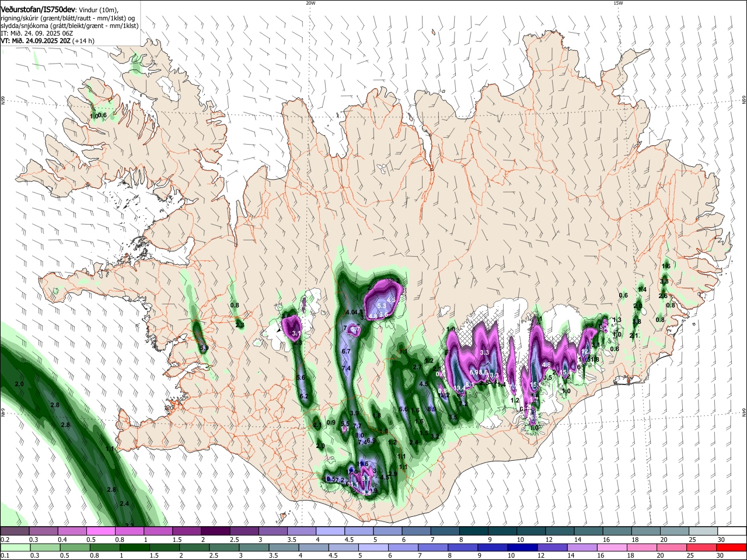This screenshot has height=560, width=747.
Task: Click the periwinkle 4 swatch in snow legend
Action: 330,531
